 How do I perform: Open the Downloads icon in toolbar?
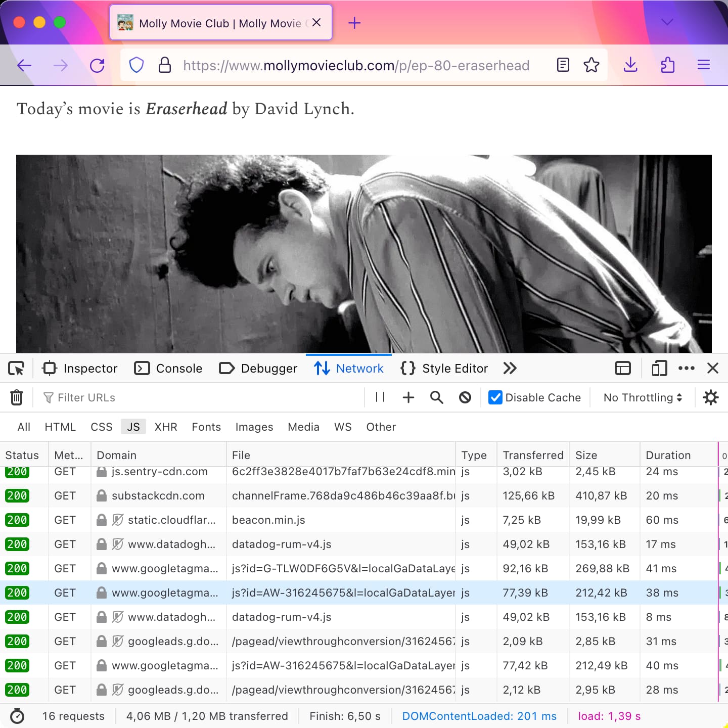click(x=630, y=65)
